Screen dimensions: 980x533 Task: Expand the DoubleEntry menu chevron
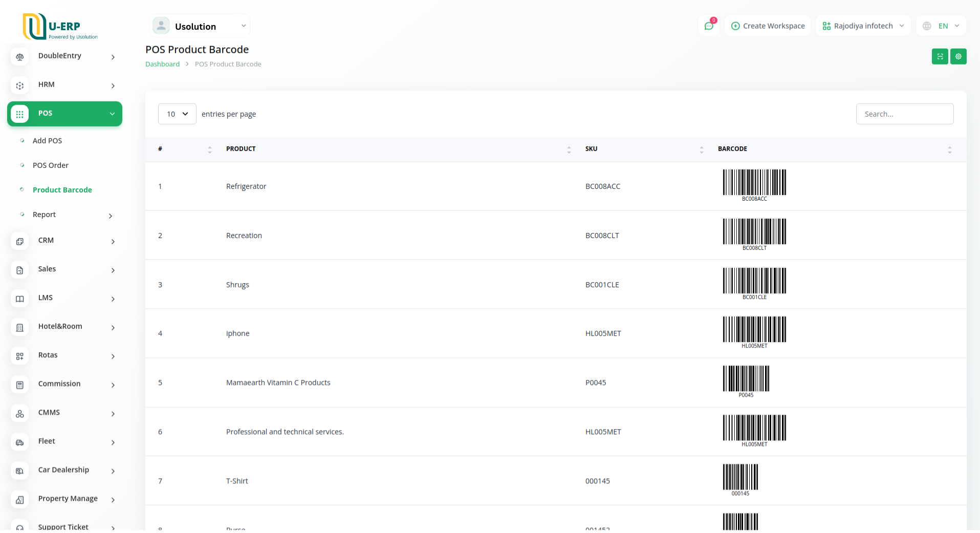click(113, 57)
